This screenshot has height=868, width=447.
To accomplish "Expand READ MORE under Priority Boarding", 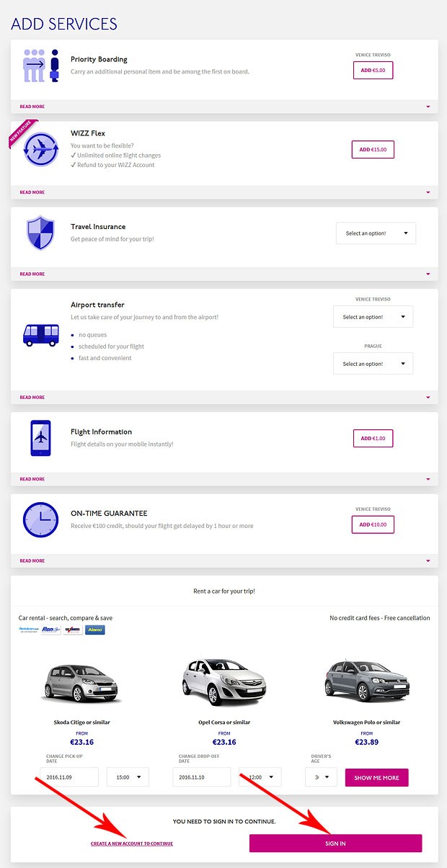I will pos(32,106).
